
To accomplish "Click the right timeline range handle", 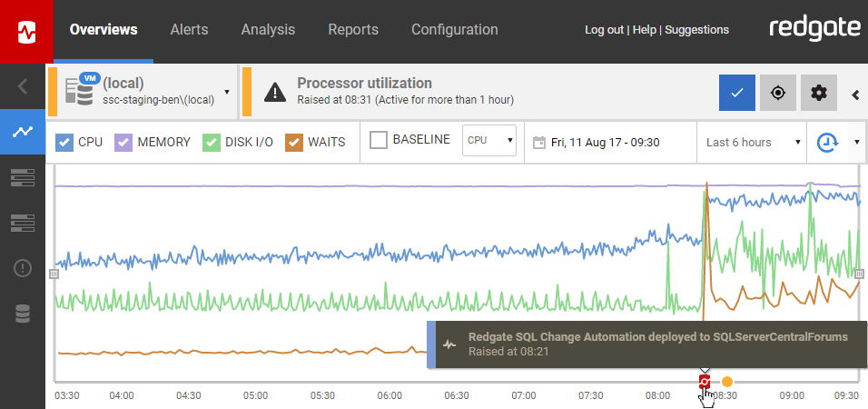I will (859, 274).
